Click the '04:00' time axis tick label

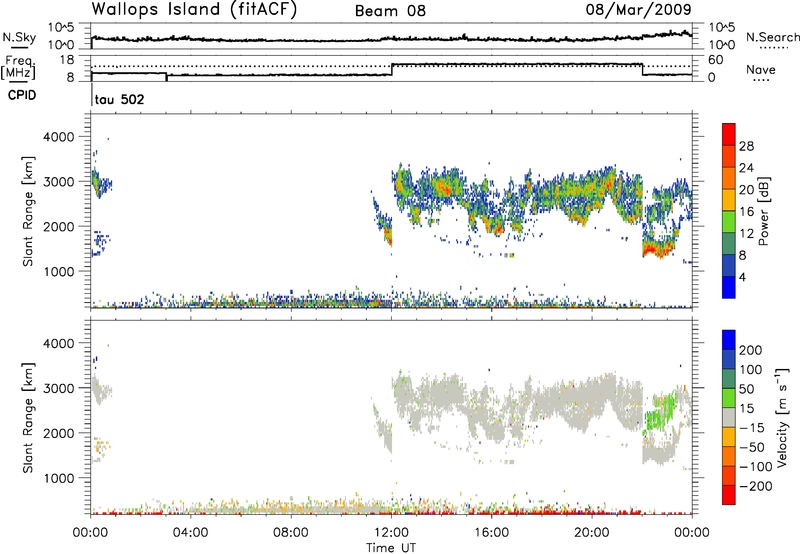point(190,533)
